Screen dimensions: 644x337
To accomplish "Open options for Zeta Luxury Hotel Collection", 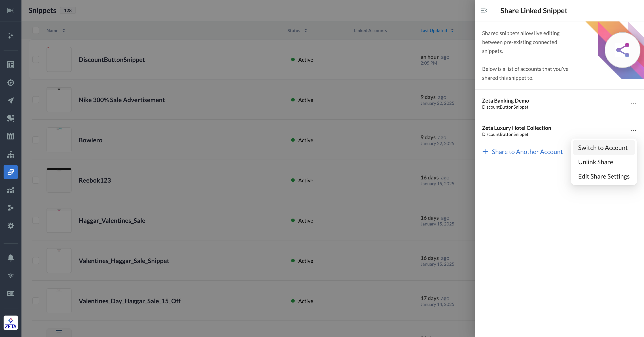I will tap(633, 131).
